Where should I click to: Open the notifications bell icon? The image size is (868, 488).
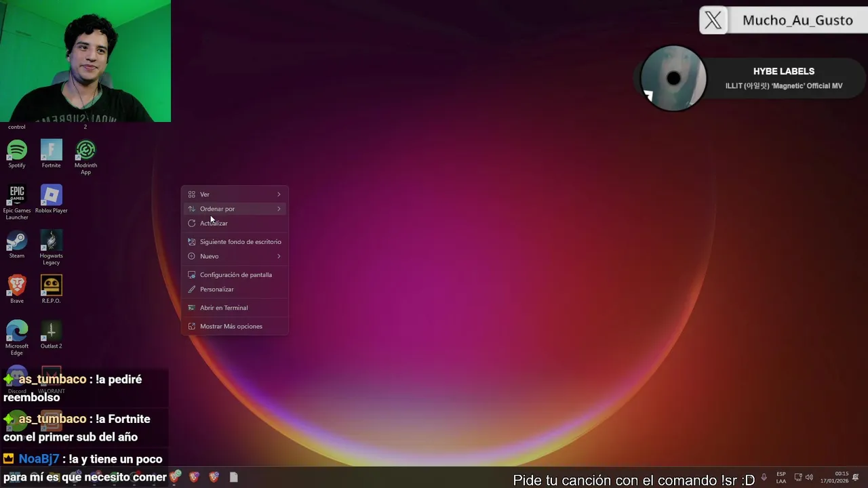point(856,477)
